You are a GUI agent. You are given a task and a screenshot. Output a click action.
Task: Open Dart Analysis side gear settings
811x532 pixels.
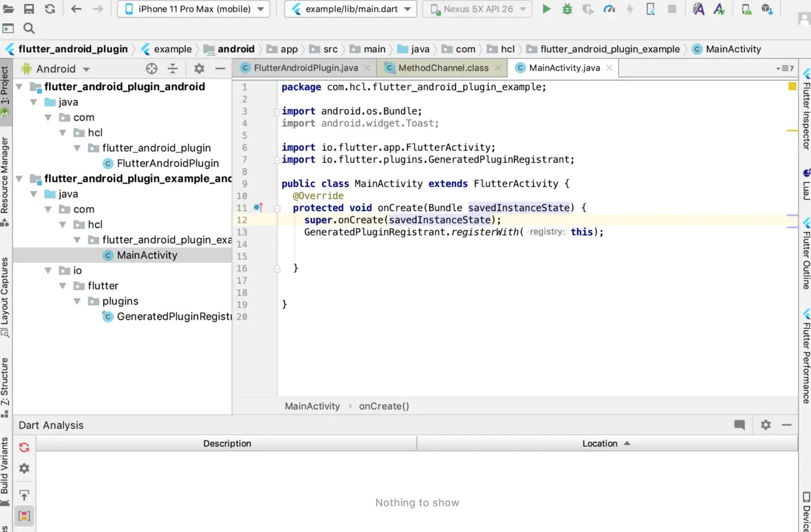(x=24, y=469)
